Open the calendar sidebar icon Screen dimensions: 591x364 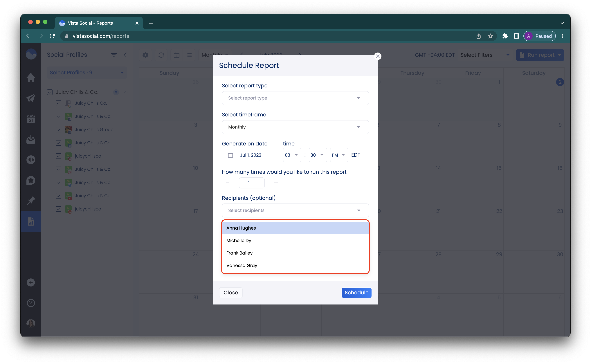point(31,119)
